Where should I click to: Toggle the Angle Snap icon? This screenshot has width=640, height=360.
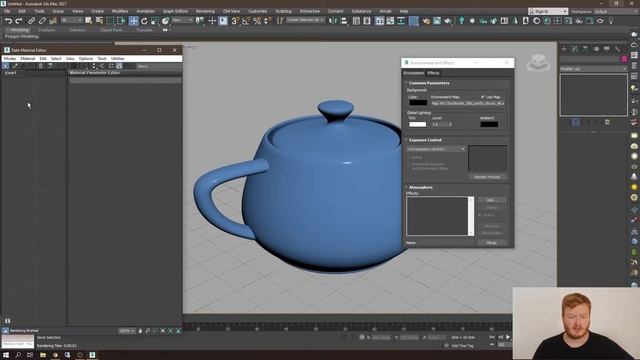point(246,21)
